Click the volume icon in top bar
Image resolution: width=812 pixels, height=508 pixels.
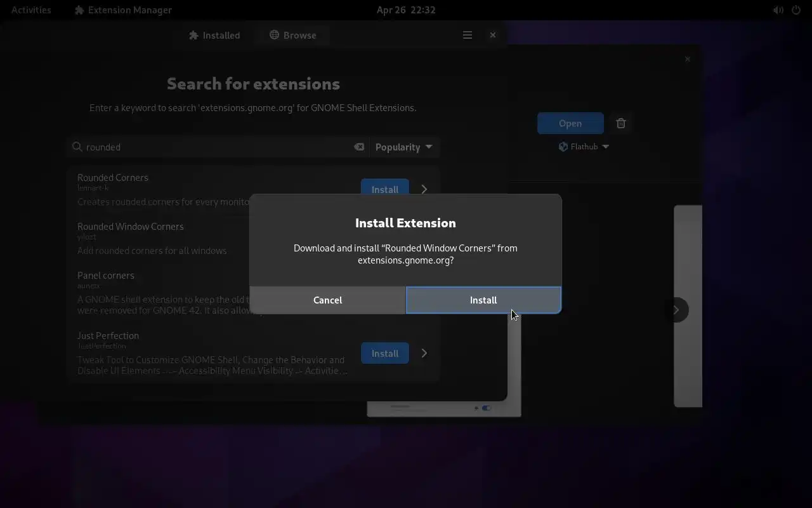[x=778, y=10]
